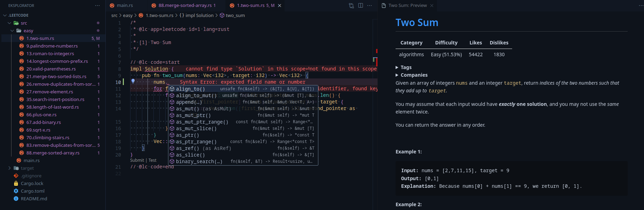The height and width of the screenshot is (210, 644).
Task: Open 21.merge-two-sorted-lists.rs file
Action: pos(56,76)
